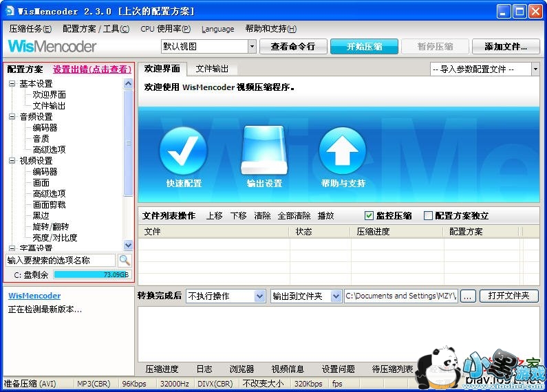Viewport: 547px width, 392px height.
Task: Collapse the 基本设置 tree node
Action: (12, 83)
